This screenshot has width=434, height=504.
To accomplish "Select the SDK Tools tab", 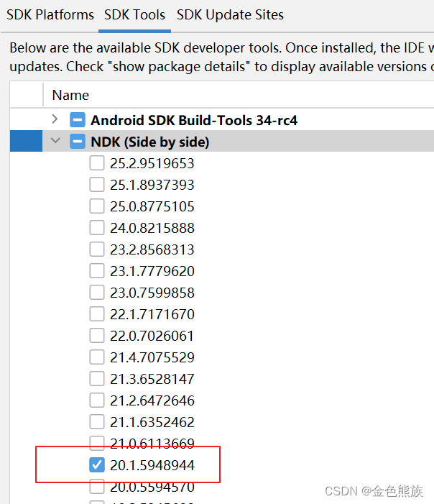I will click(134, 15).
